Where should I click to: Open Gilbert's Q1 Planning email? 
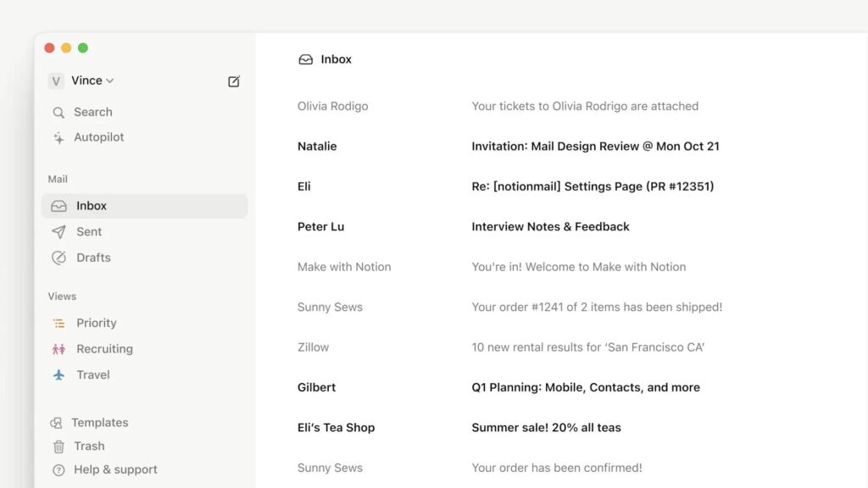click(x=561, y=387)
